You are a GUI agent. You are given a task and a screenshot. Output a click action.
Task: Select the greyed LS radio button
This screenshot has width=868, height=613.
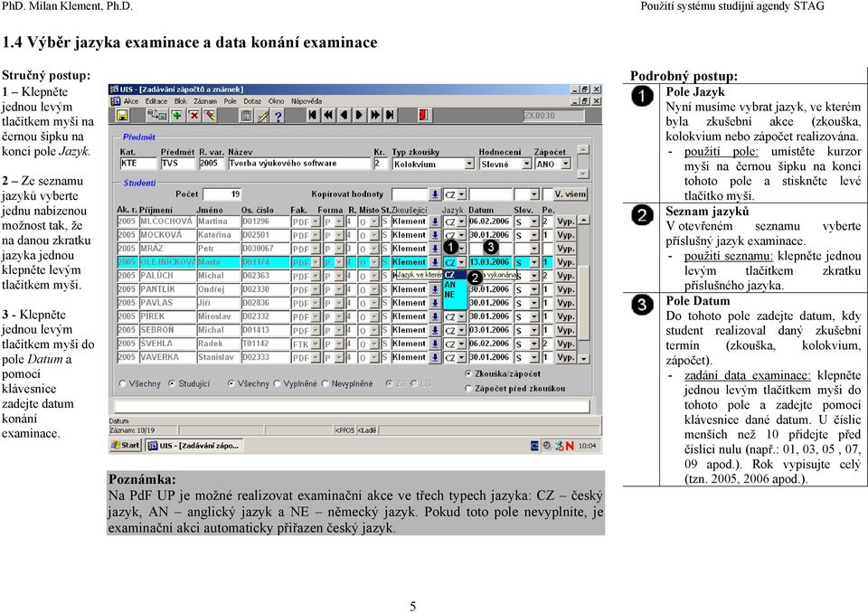414,383
